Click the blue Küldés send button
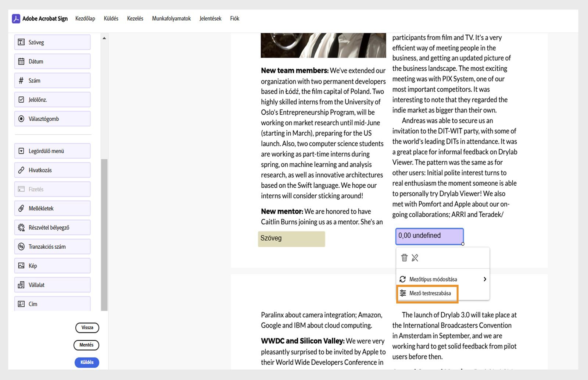 point(87,362)
